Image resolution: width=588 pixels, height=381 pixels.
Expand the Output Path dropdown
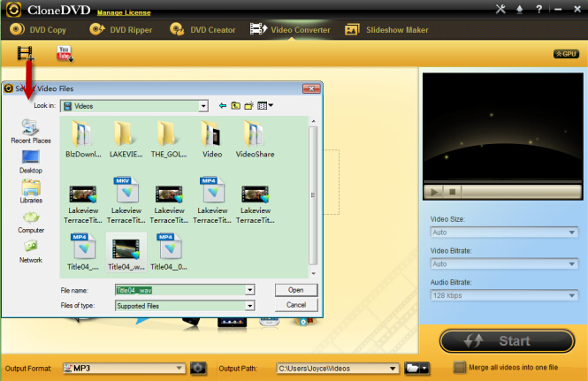pos(393,369)
